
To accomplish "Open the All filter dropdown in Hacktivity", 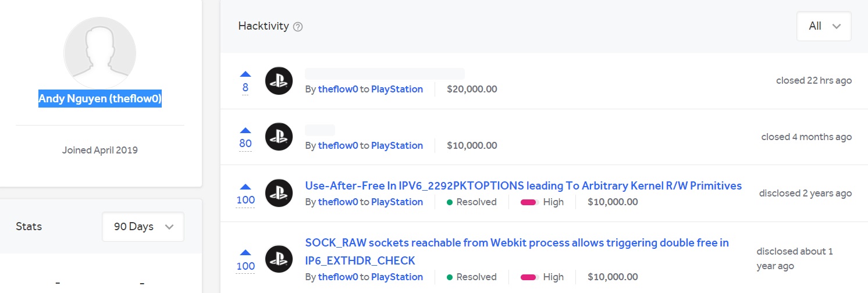I will (824, 26).
